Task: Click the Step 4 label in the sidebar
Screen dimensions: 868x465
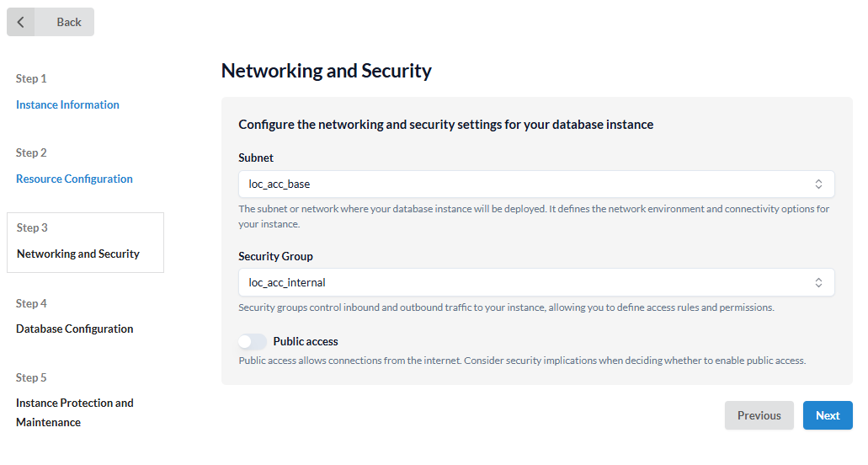Action: (31, 303)
